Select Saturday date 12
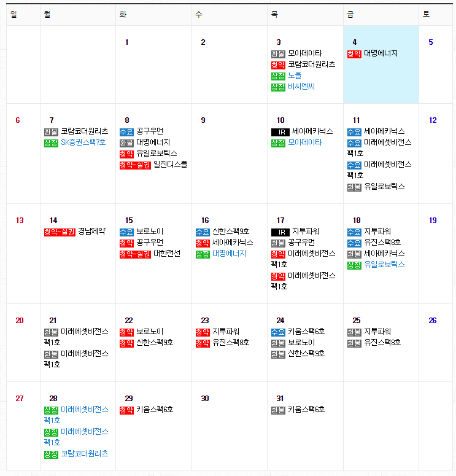Viewport: 456px width, 476px height. click(433, 120)
